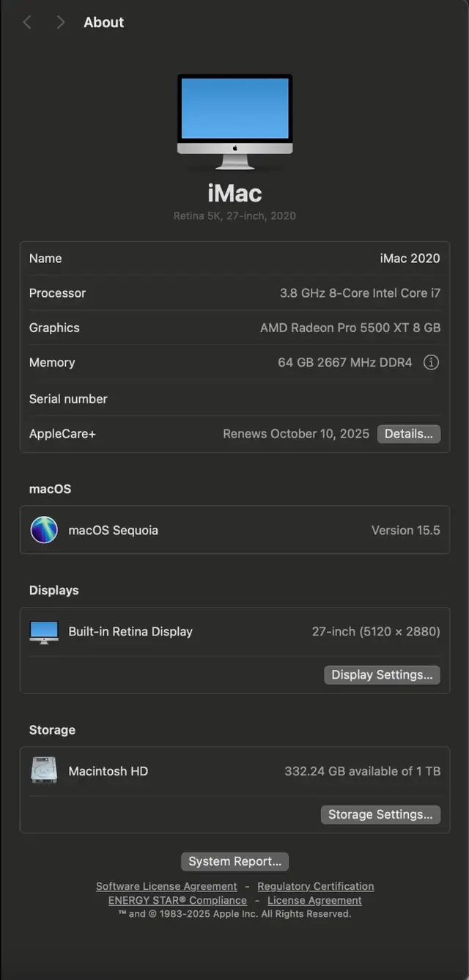Screen dimensions: 469x980
Task: Click the macOS Sequoia logo icon
Action: coord(44,530)
